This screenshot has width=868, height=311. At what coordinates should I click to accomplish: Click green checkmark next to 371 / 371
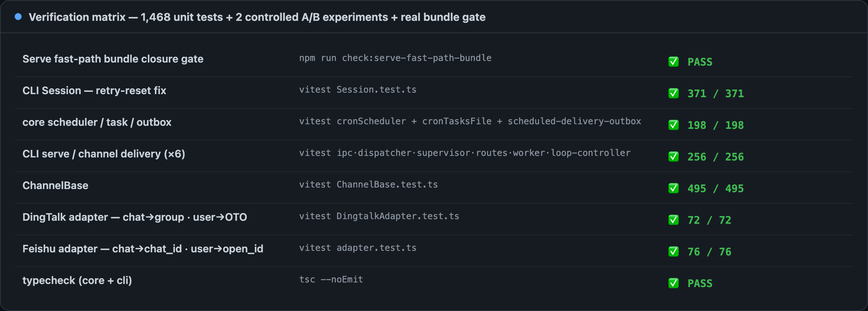coord(673,93)
